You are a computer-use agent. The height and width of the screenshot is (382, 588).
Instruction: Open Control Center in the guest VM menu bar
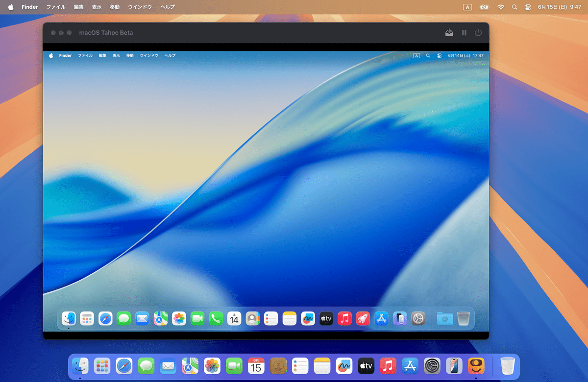point(439,56)
